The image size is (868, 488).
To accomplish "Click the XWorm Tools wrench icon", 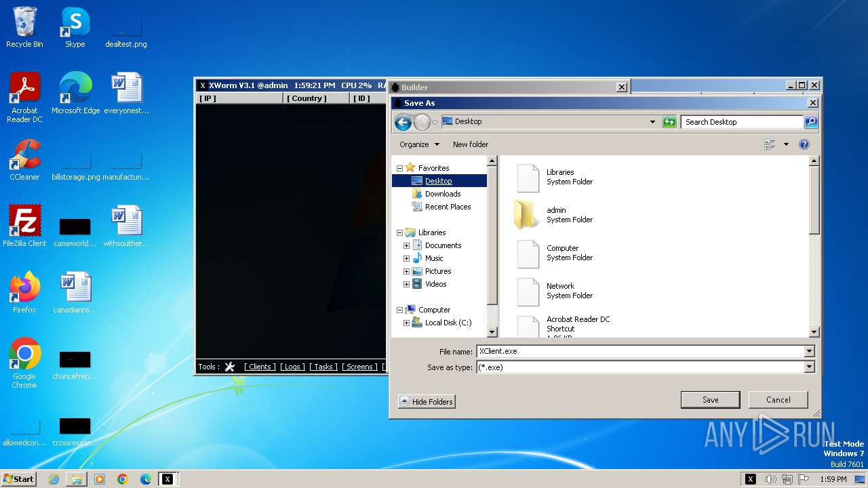I will pyautogui.click(x=229, y=367).
